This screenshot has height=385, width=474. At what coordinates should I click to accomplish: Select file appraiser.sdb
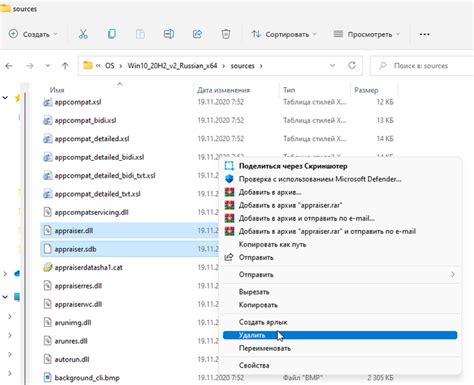(75, 249)
